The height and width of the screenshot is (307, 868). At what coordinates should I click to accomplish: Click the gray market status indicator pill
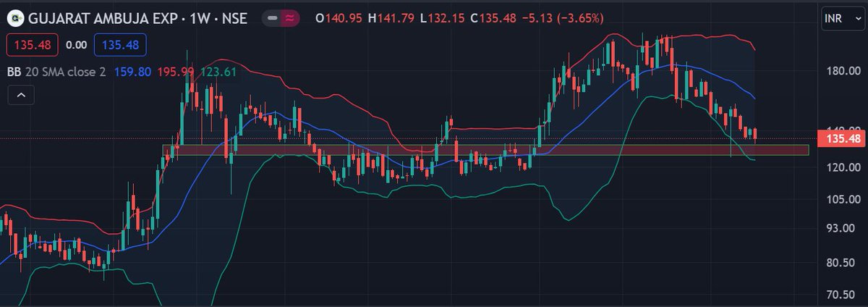[272, 18]
